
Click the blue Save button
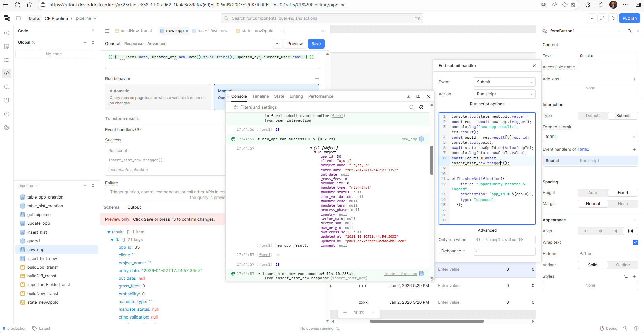[316, 44]
